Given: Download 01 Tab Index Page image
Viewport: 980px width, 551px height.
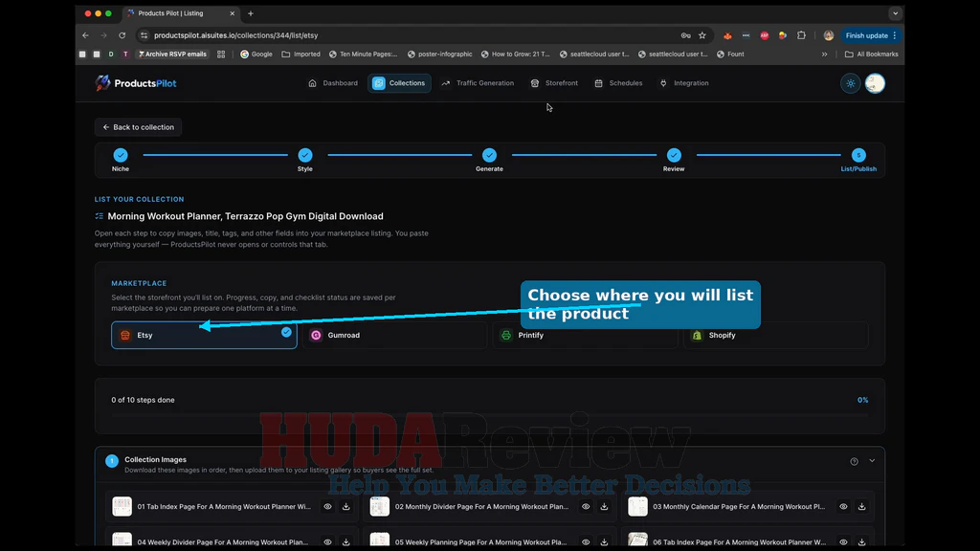Looking at the screenshot, I should pyautogui.click(x=346, y=507).
